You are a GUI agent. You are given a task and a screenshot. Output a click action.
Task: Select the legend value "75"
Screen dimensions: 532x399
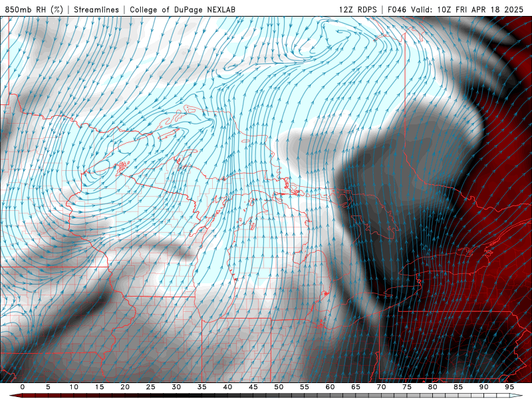407,387
